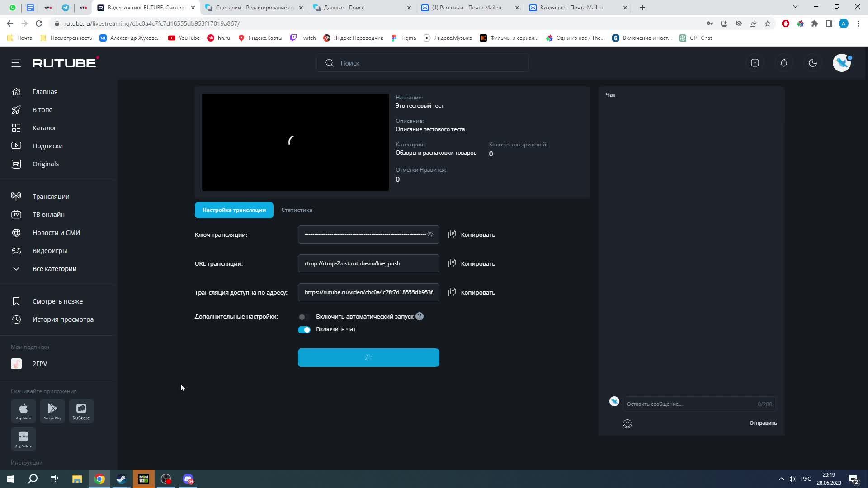Open the notifications bell
This screenshot has height=488, width=868.
(x=783, y=63)
